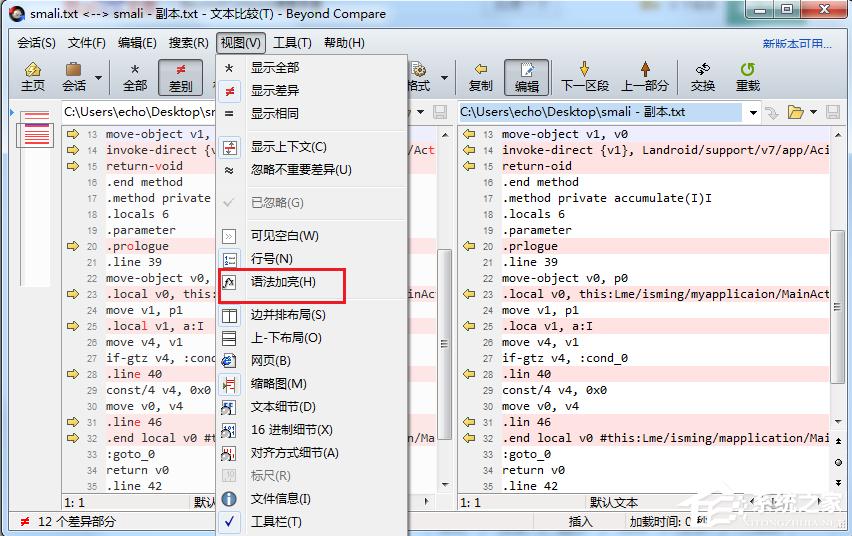
Task: Toggle the 差别 differences toolbar button
Action: pos(180,77)
